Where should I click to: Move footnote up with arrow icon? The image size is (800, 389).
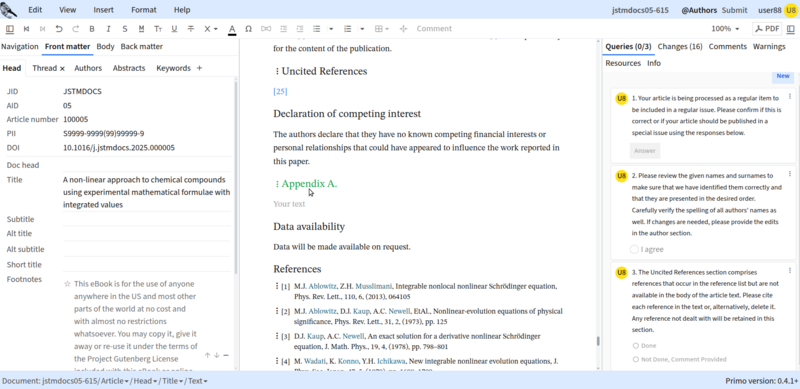(208, 355)
